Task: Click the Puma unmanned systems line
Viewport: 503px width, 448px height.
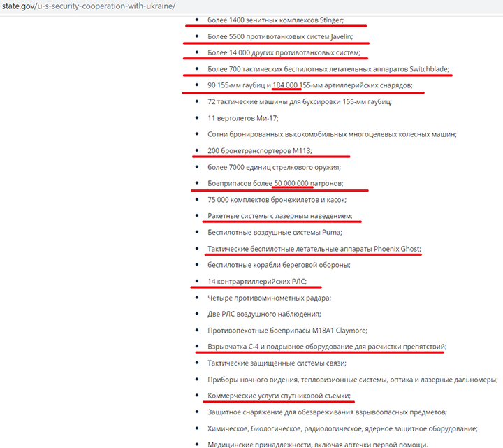Action: 275,232
